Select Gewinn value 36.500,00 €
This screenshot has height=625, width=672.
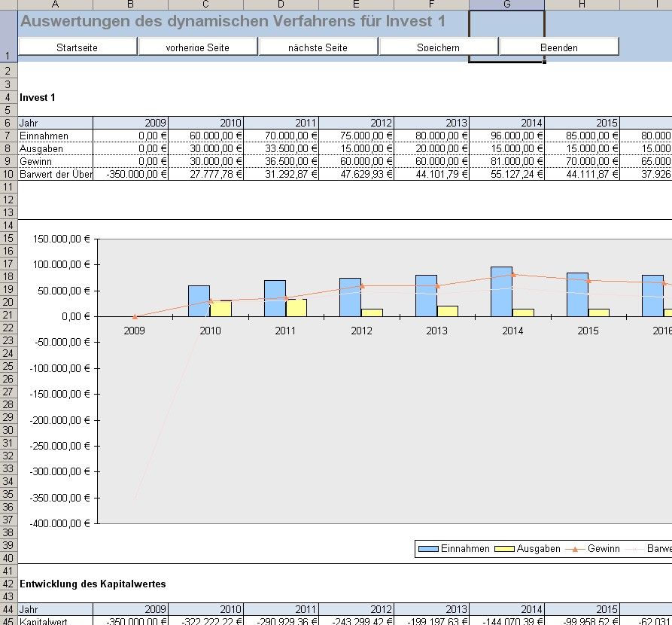(281, 161)
